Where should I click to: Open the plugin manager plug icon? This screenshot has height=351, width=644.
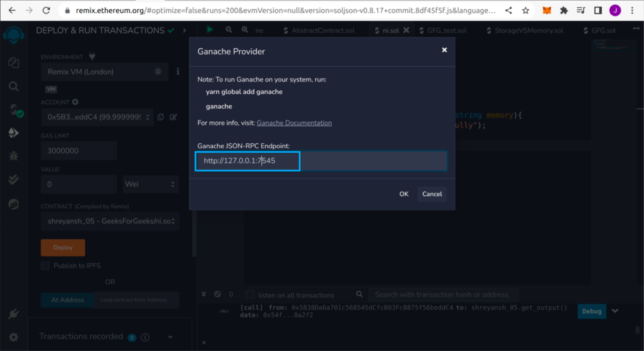[x=13, y=314]
